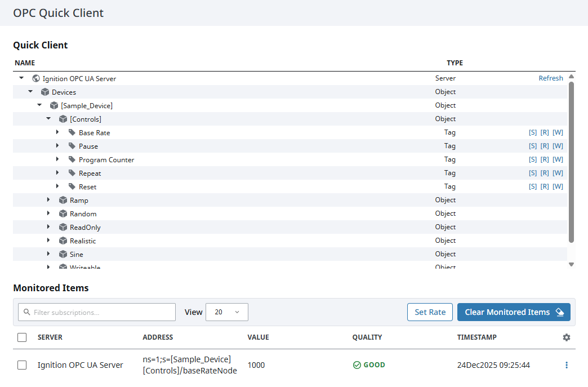The width and height of the screenshot is (588, 387).
Task: Open the three-dot menu for baseRateNode row
Action: coord(566,365)
